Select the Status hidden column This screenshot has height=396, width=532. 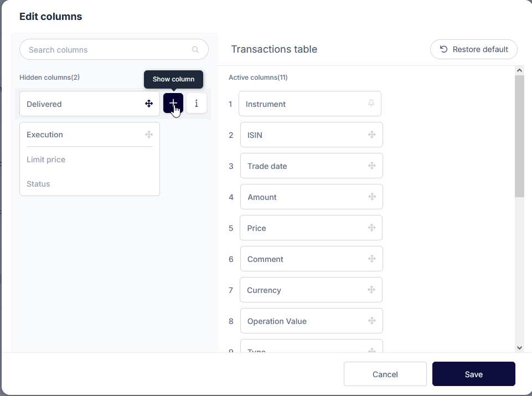point(39,184)
